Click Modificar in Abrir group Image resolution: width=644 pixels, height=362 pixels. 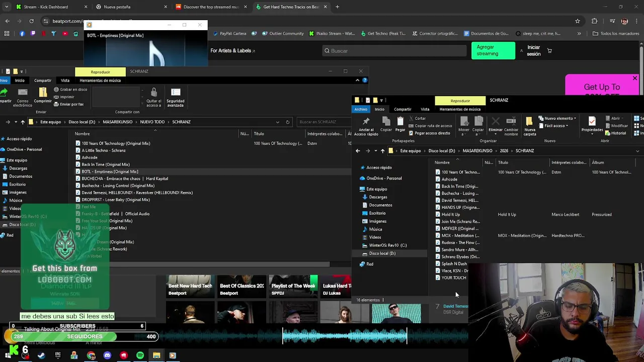coord(617,126)
